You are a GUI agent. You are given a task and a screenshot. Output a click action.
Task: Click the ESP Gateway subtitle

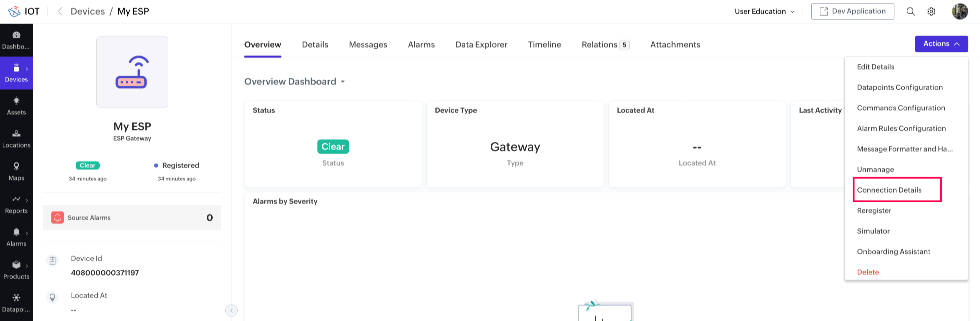point(132,139)
